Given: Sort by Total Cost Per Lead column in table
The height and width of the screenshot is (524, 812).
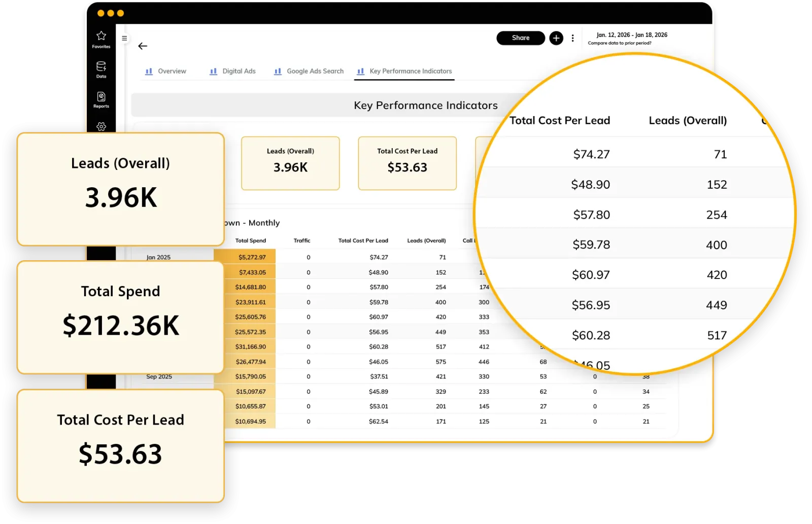Looking at the screenshot, I should (363, 241).
